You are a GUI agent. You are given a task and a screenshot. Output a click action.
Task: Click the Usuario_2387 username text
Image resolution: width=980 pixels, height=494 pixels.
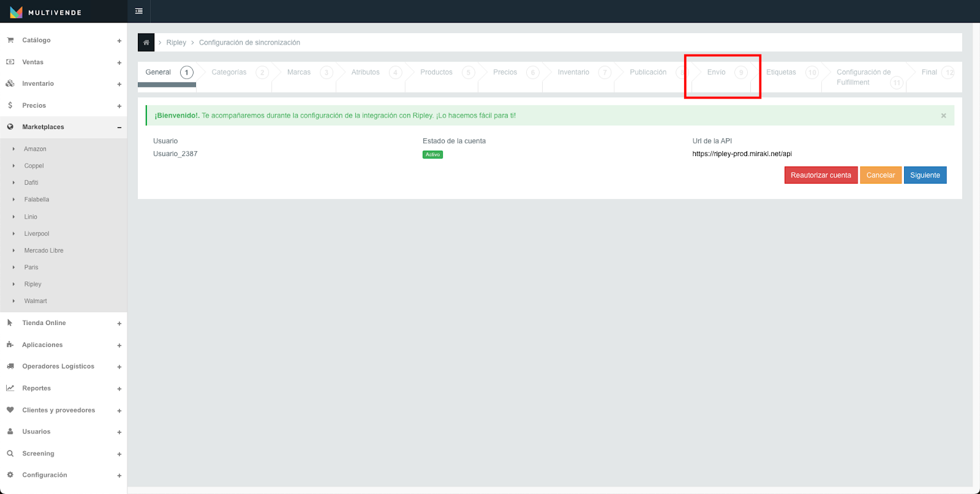[x=175, y=154]
